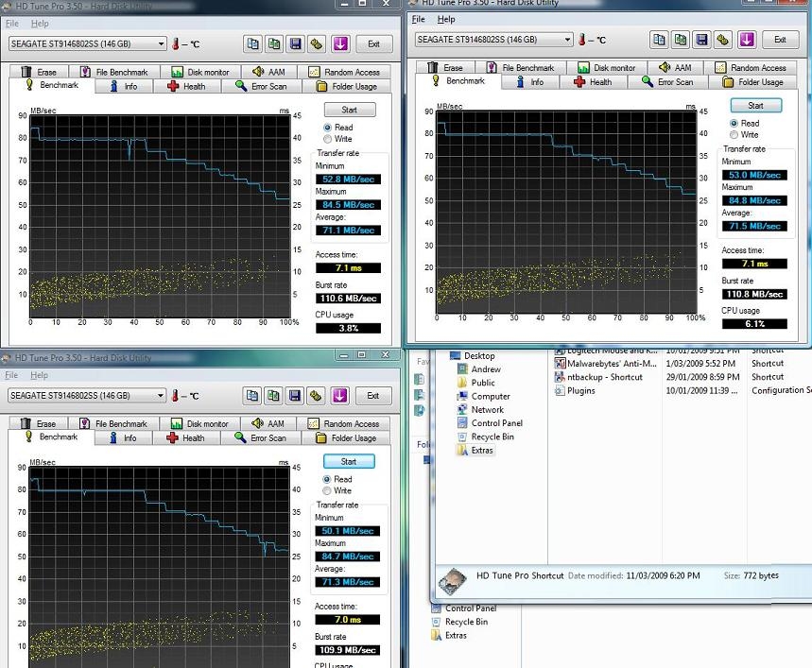Click purple minimize-to-tray arrow in bottom-left HD Tune window
This screenshot has width=812, height=668.
339,396
